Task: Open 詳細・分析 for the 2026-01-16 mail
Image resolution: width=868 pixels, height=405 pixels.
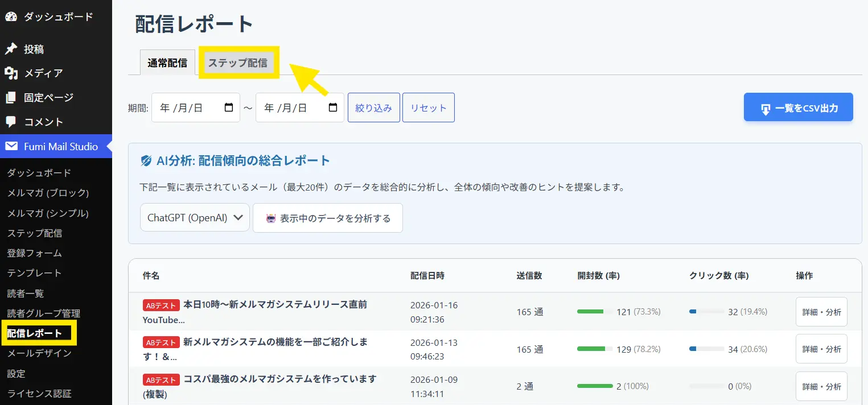Action: (821, 312)
